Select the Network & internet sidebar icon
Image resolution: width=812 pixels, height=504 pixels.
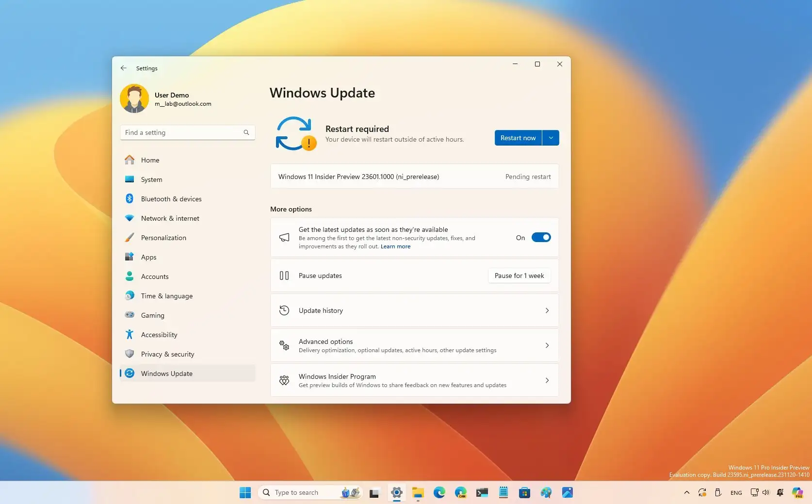[x=129, y=218]
